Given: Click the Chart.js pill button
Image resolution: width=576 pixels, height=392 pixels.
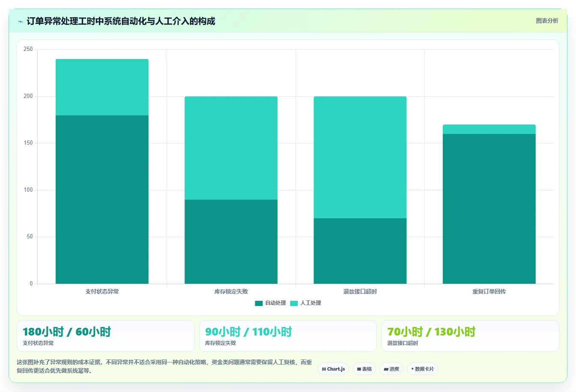Looking at the screenshot, I should pyautogui.click(x=333, y=369).
